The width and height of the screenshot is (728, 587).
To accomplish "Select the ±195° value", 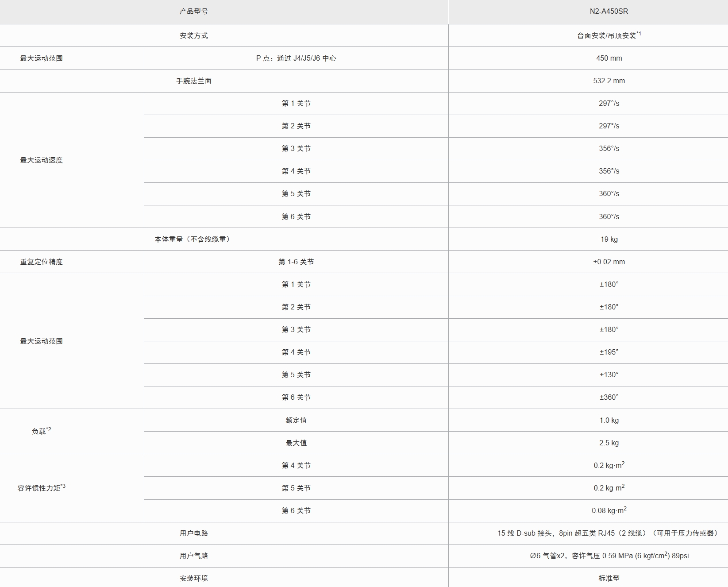I will pos(609,352).
